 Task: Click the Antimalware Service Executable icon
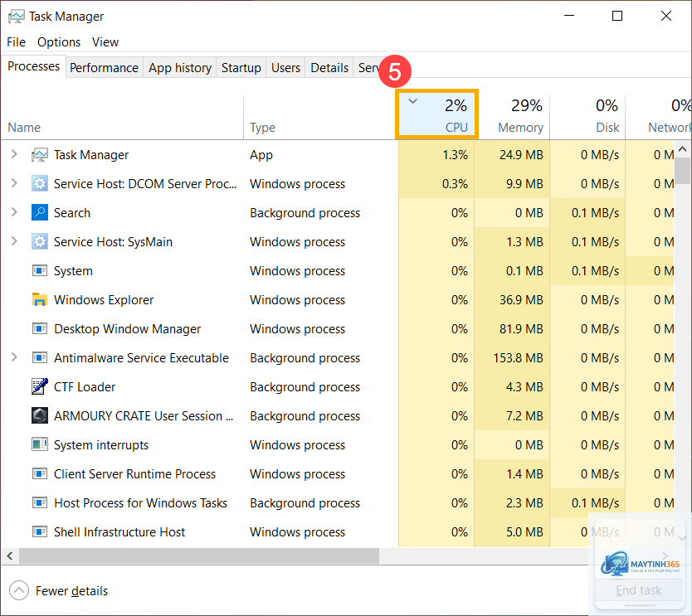(x=40, y=357)
